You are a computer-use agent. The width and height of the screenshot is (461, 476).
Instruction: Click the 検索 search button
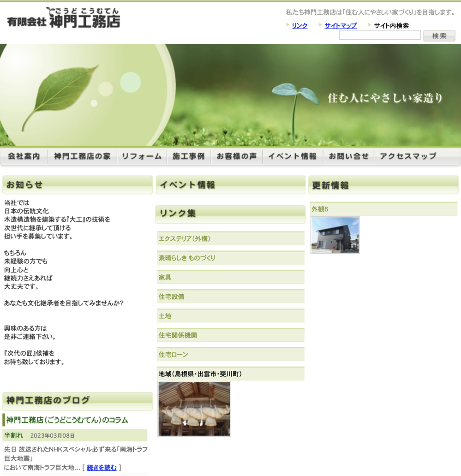click(439, 36)
